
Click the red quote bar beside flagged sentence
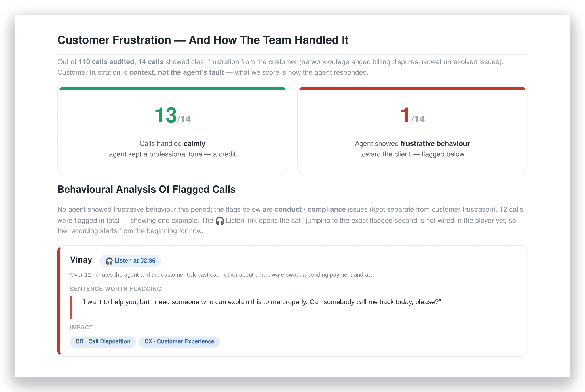tap(71, 307)
